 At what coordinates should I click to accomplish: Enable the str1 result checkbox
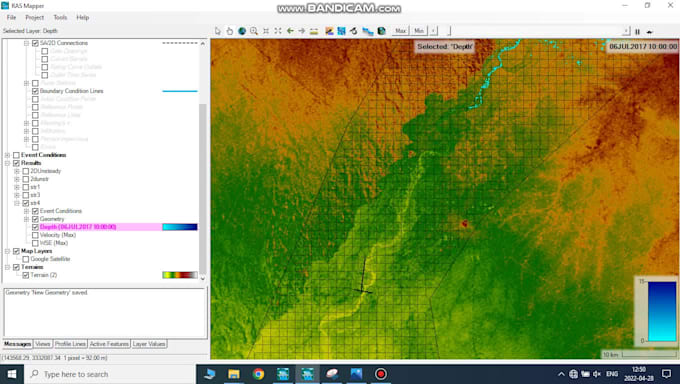(x=26, y=187)
